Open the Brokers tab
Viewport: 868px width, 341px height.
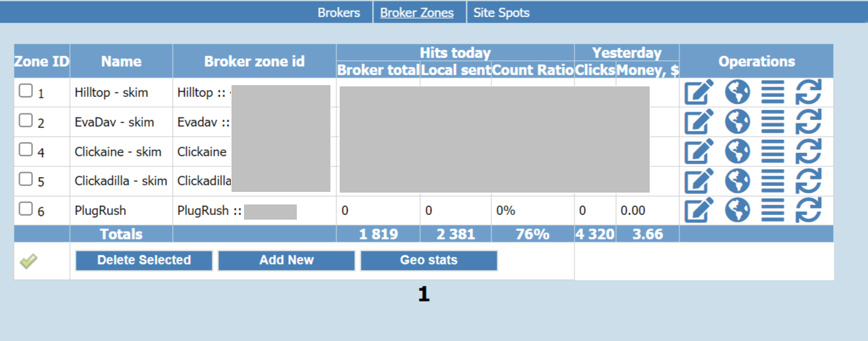339,13
